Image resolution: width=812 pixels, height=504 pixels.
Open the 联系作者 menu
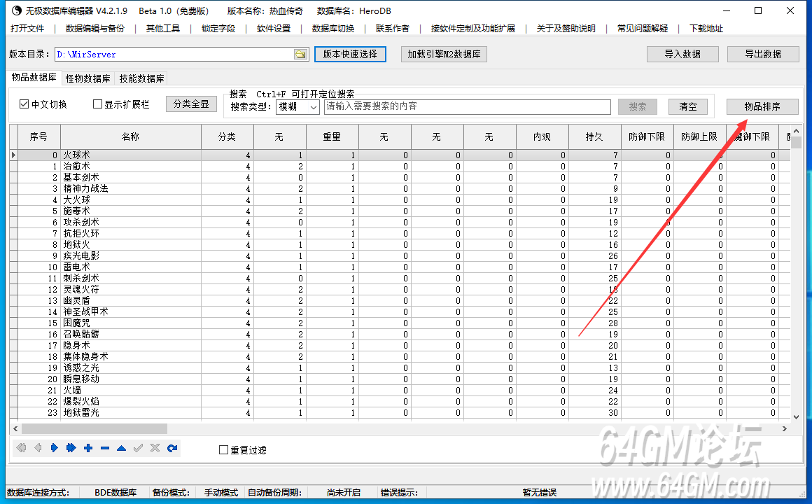pyautogui.click(x=393, y=29)
